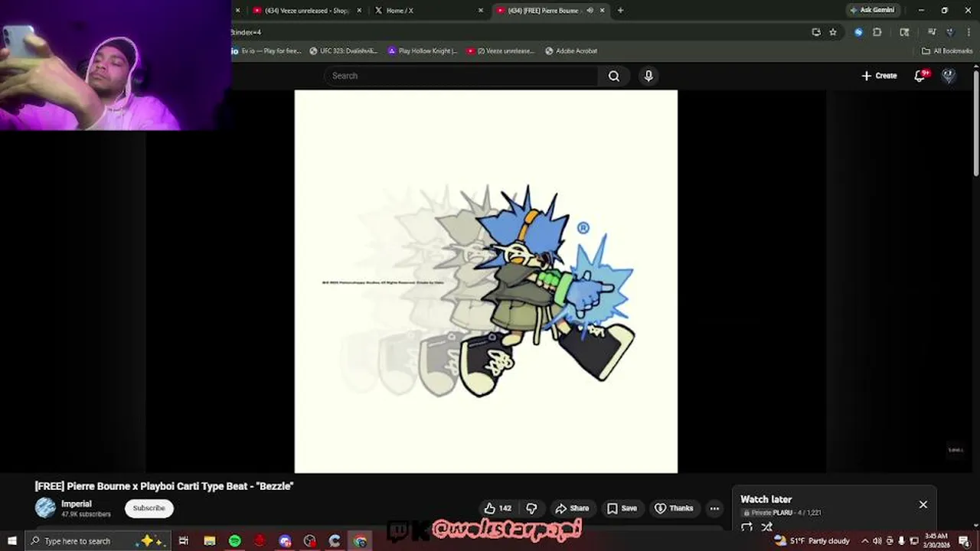Screen dimensions: 980x551
Task: Close the Pierre Bourne video tab
Action: (x=602, y=11)
